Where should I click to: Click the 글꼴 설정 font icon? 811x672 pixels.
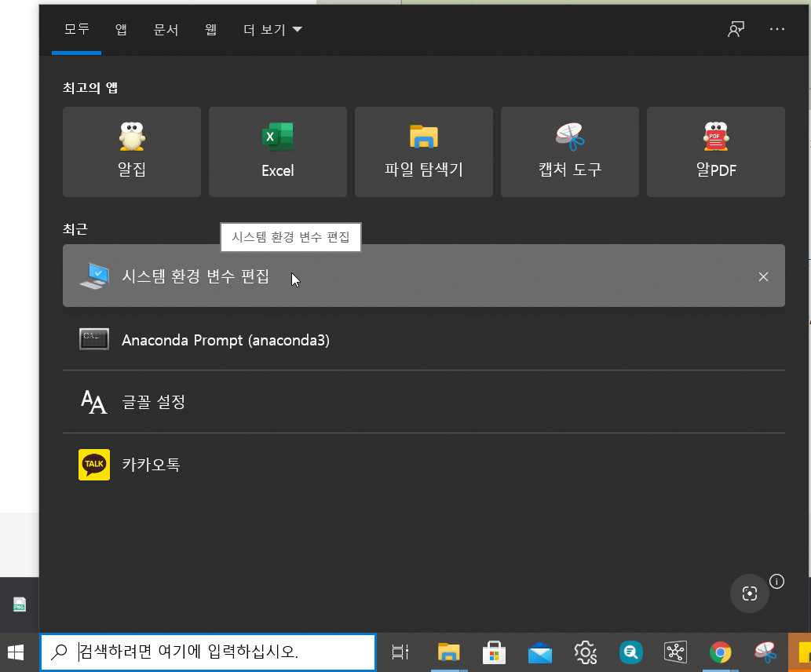coord(93,402)
